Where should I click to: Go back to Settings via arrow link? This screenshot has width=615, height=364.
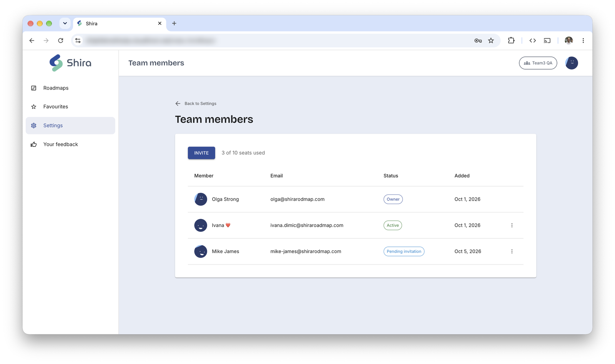click(x=196, y=103)
